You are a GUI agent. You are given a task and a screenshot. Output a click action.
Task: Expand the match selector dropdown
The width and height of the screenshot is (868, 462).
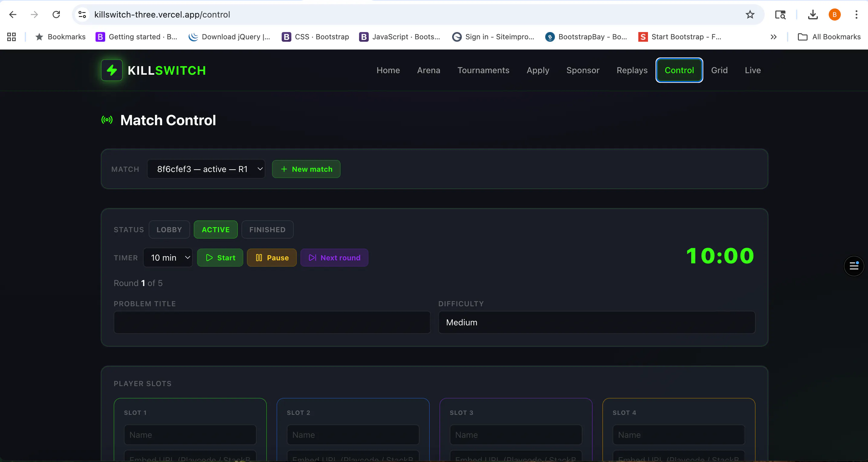click(206, 169)
